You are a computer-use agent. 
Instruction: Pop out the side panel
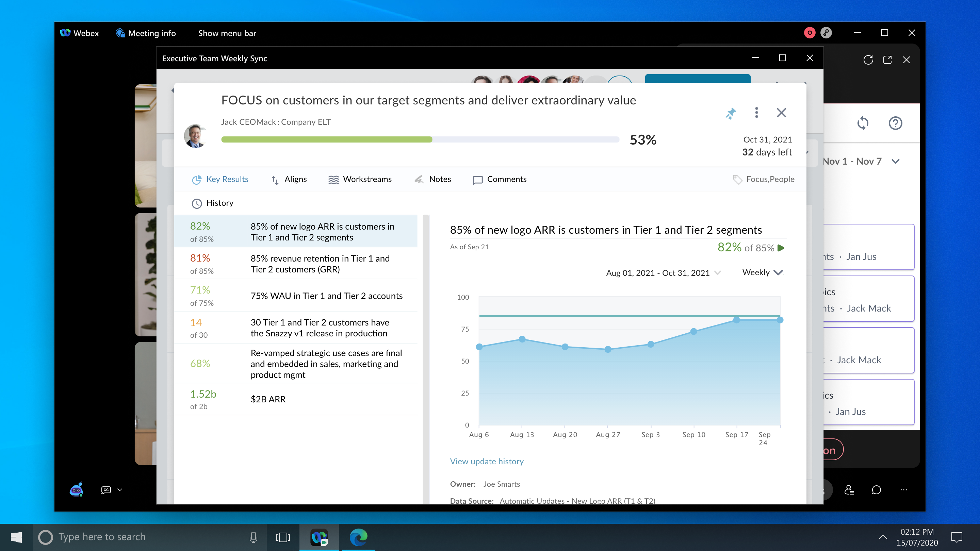click(x=887, y=60)
